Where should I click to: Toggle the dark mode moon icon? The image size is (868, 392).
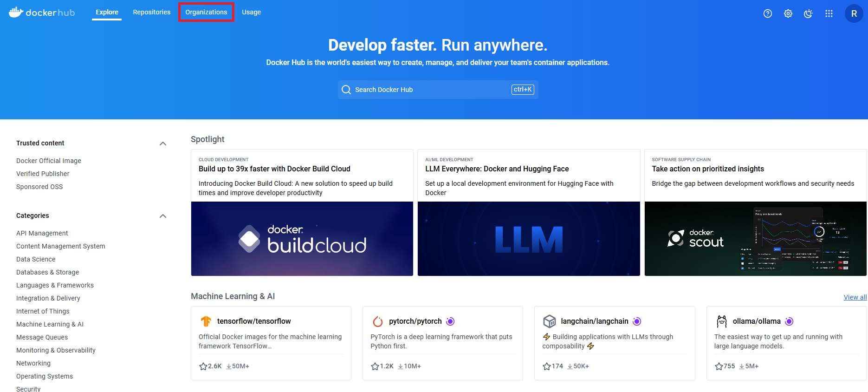tap(809, 13)
